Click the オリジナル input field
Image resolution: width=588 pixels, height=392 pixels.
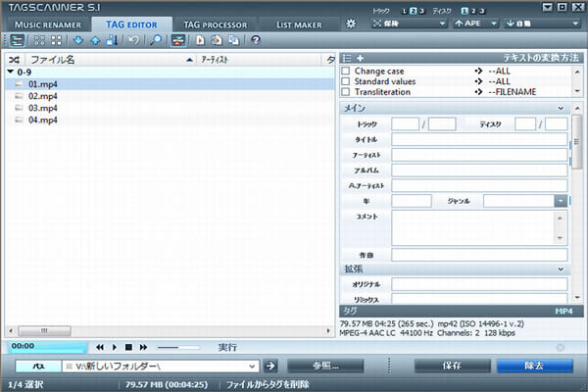479,284
